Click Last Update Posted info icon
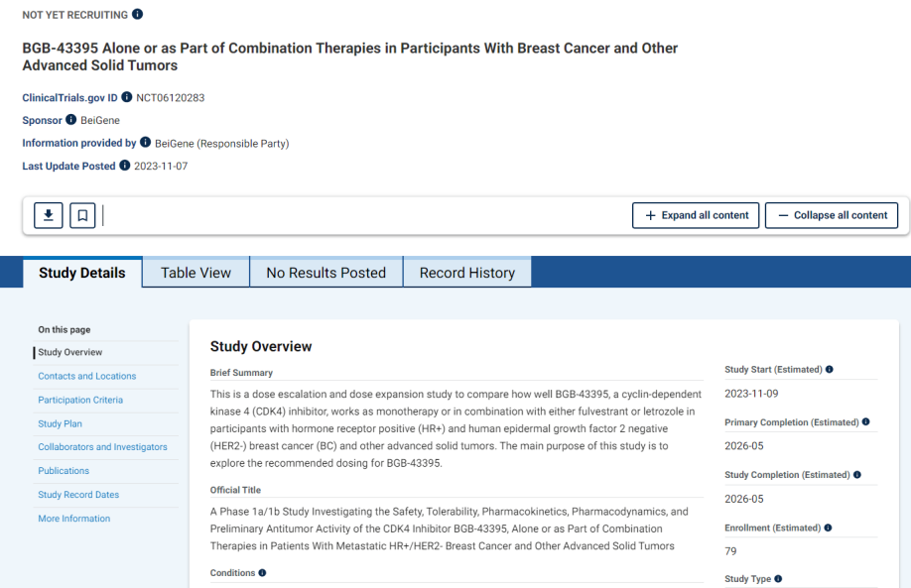911x588 pixels. (x=125, y=166)
